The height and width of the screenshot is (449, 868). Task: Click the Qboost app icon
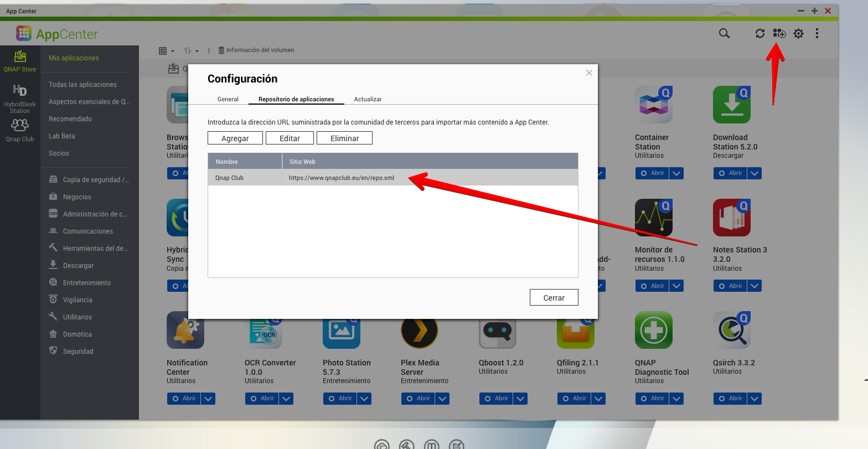[x=498, y=331]
